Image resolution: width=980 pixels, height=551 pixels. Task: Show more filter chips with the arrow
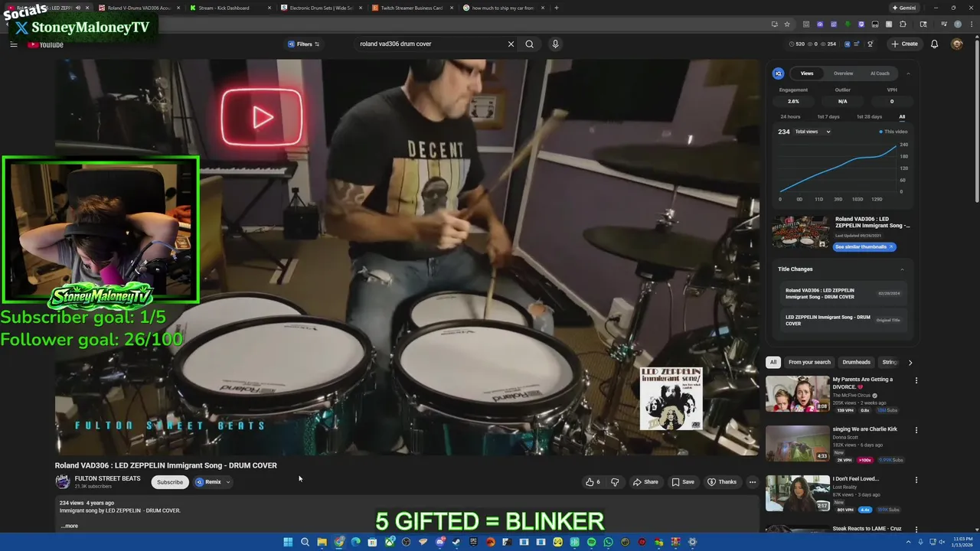910,362
